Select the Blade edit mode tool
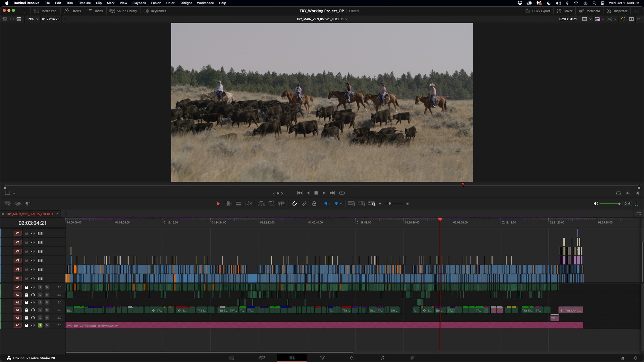Screen dimensions: 644x362 (239, 204)
